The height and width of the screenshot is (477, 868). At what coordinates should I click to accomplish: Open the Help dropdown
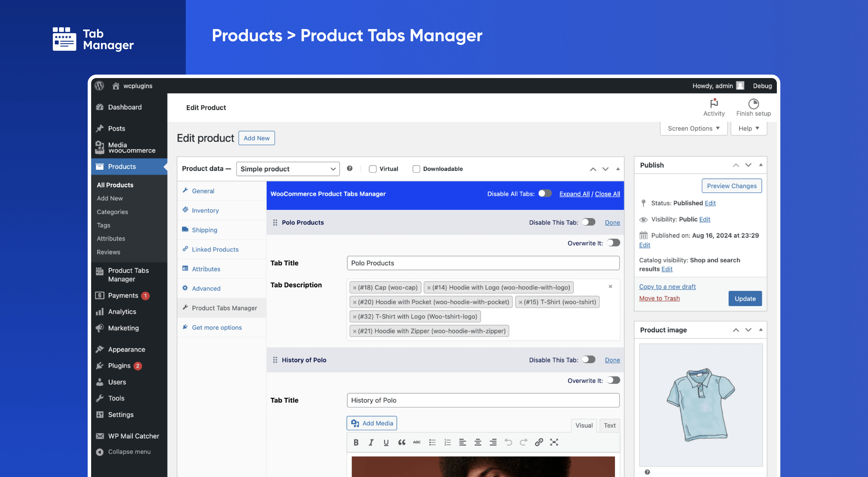(x=748, y=128)
